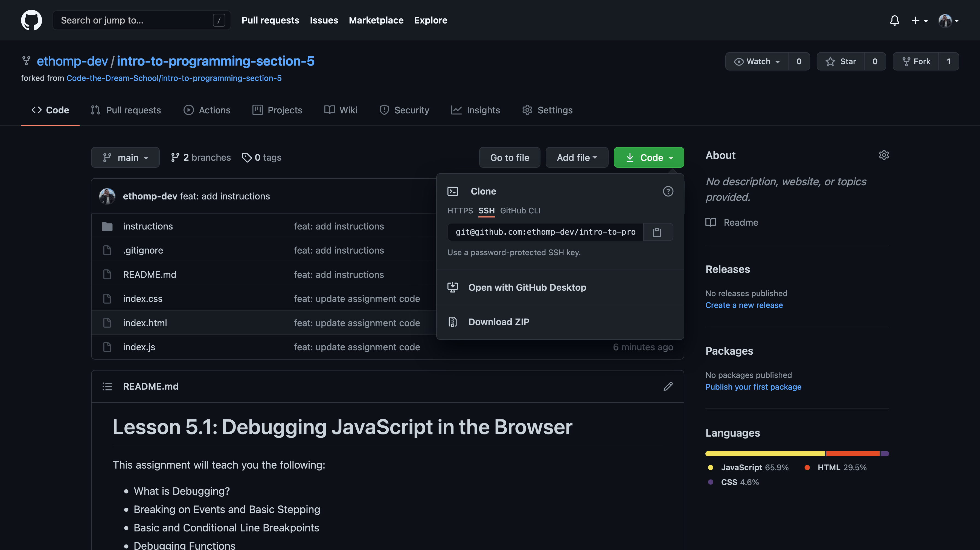Expand the main branch dropdown

(x=125, y=157)
